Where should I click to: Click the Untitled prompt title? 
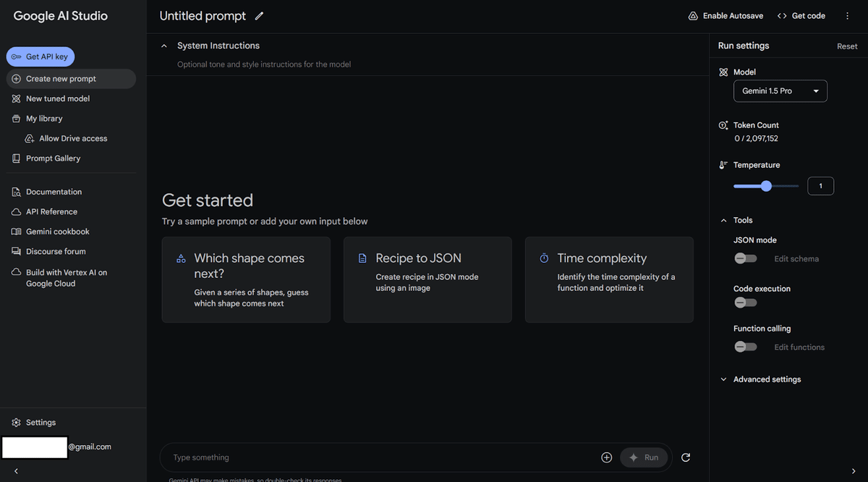click(x=203, y=16)
